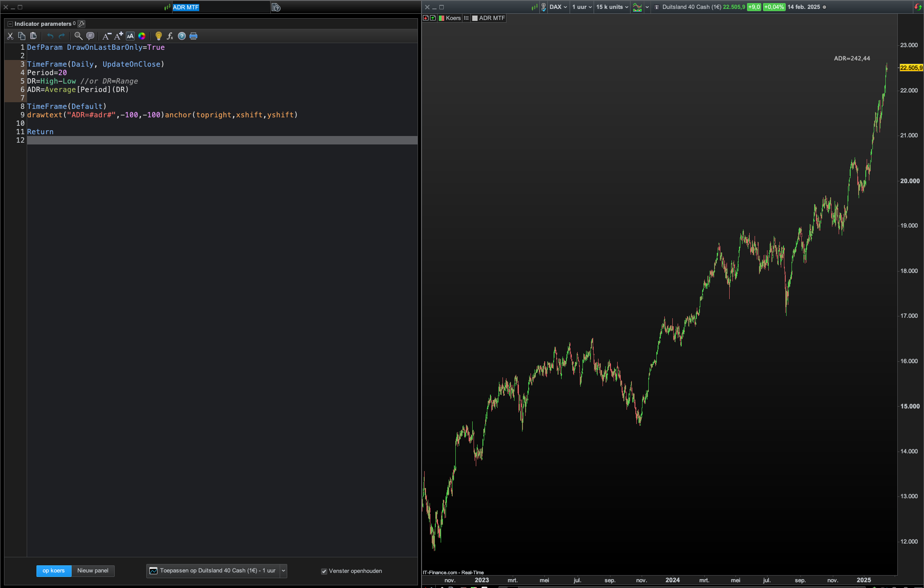
Task: Click the op koers button
Action: (54, 571)
